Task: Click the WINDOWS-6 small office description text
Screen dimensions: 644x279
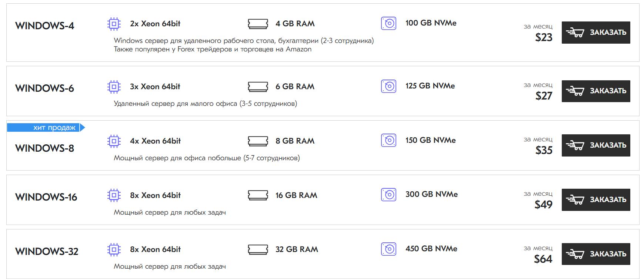Action: point(205,104)
